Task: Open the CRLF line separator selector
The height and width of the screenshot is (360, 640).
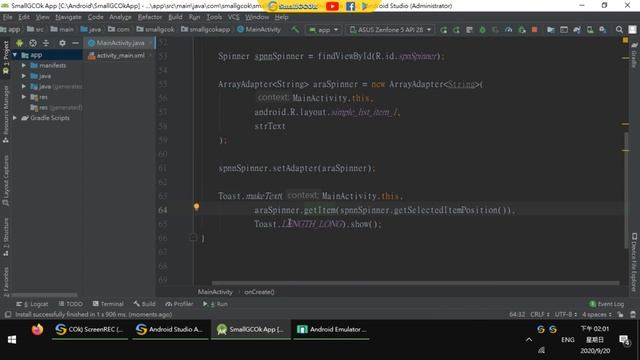Action: (x=540, y=314)
